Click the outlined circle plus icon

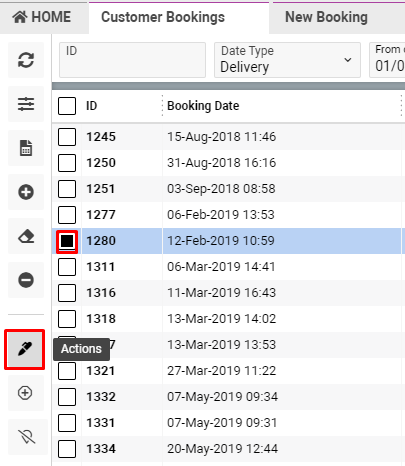(x=25, y=393)
